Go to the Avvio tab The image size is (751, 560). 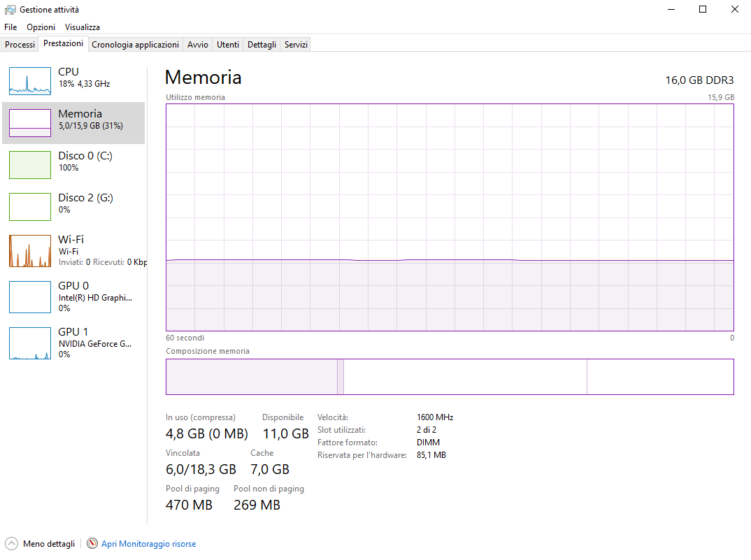pos(198,45)
